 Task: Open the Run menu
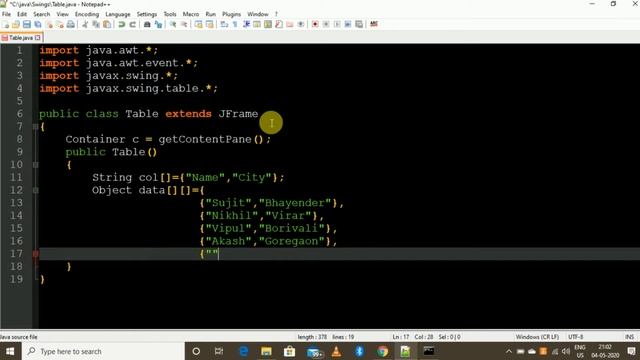click(x=211, y=14)
